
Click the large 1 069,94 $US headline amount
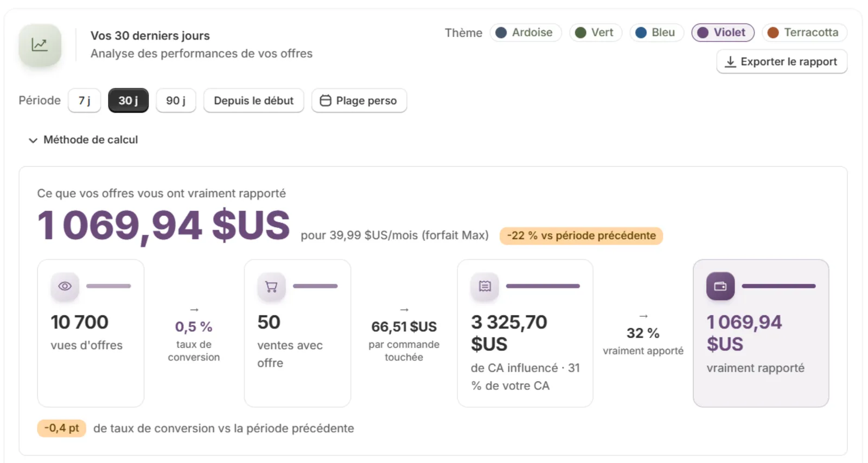164,225
